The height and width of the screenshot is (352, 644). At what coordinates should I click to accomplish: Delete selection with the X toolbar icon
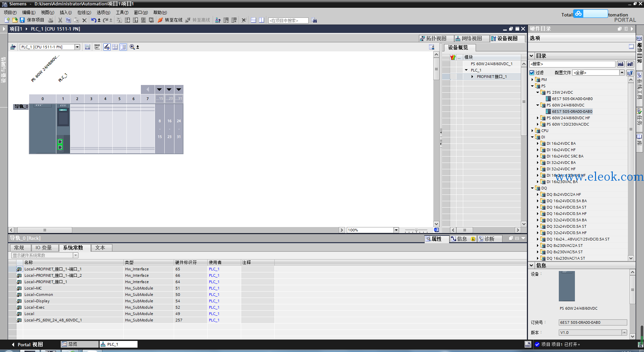point(85,20)
